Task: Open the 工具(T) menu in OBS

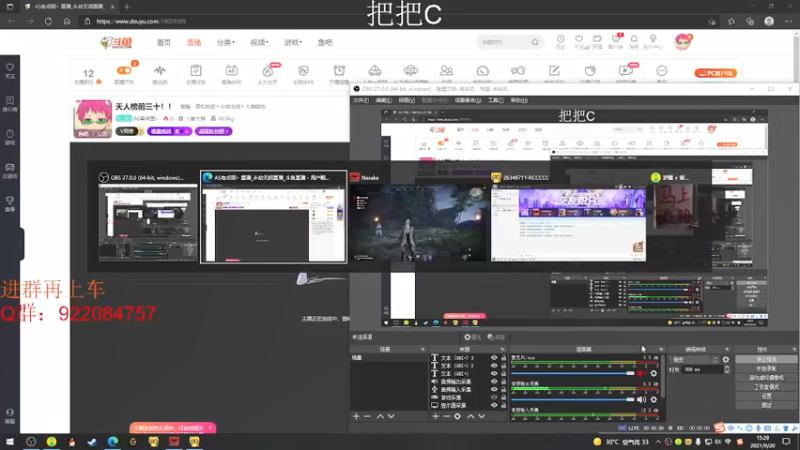Action: click(495, 101)
